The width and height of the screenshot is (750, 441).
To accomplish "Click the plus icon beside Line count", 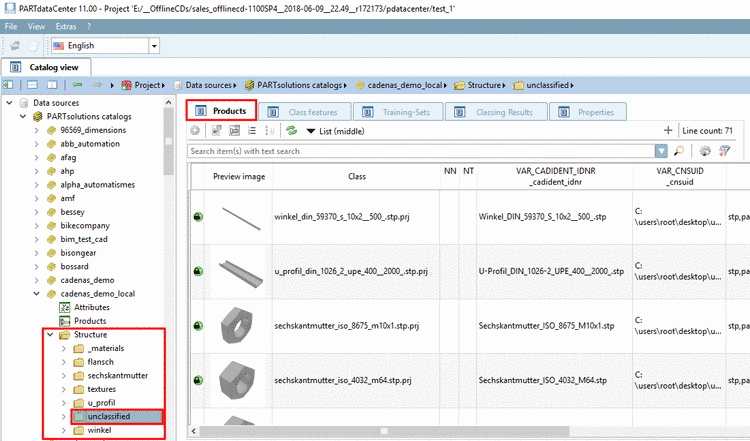I will click(668, 131).
